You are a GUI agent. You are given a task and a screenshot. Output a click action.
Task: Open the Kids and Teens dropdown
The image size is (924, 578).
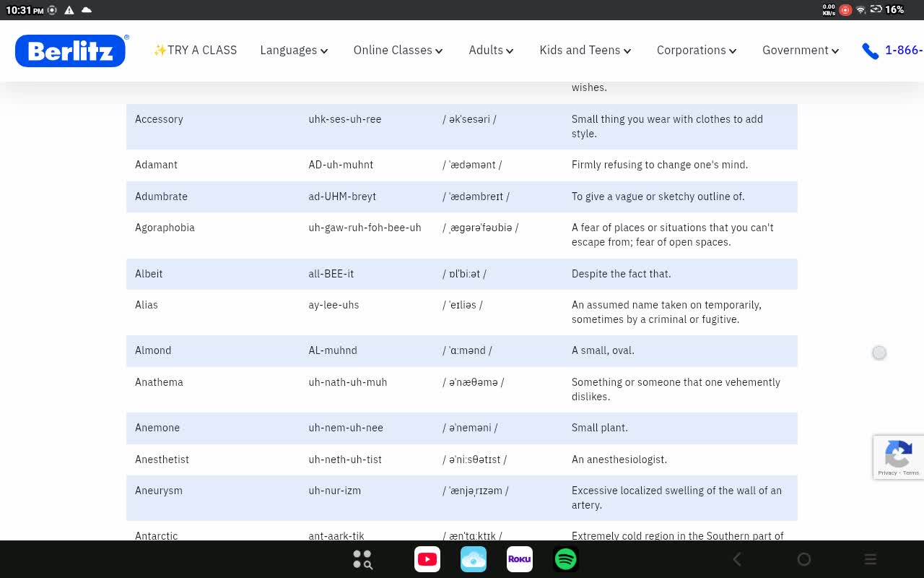(585, 51)
